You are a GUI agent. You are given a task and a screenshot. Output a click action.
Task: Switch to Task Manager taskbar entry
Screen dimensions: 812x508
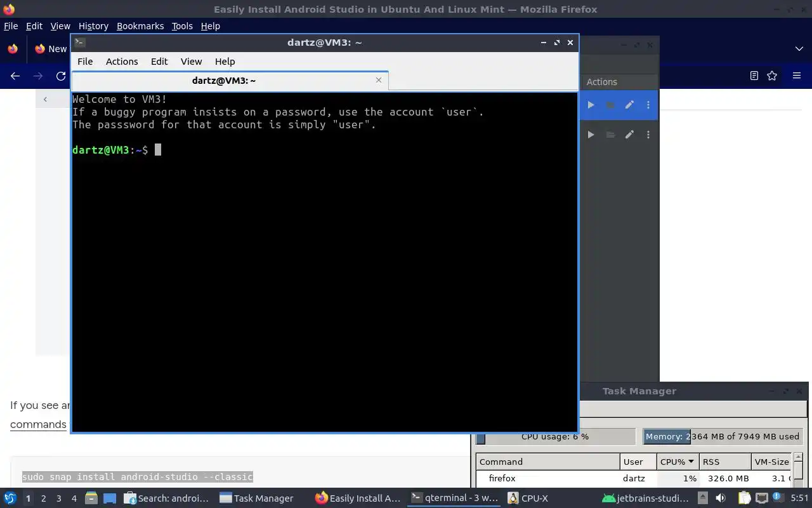coord(257,498)
